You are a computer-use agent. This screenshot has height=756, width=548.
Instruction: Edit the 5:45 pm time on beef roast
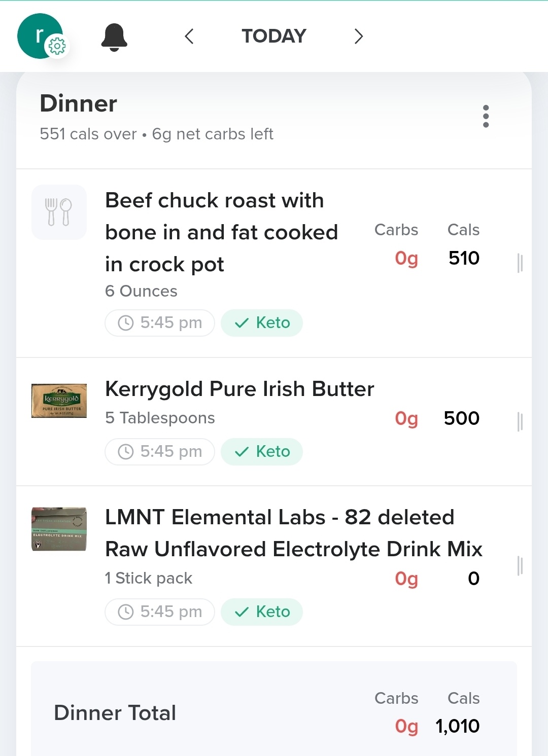point(160,323)
